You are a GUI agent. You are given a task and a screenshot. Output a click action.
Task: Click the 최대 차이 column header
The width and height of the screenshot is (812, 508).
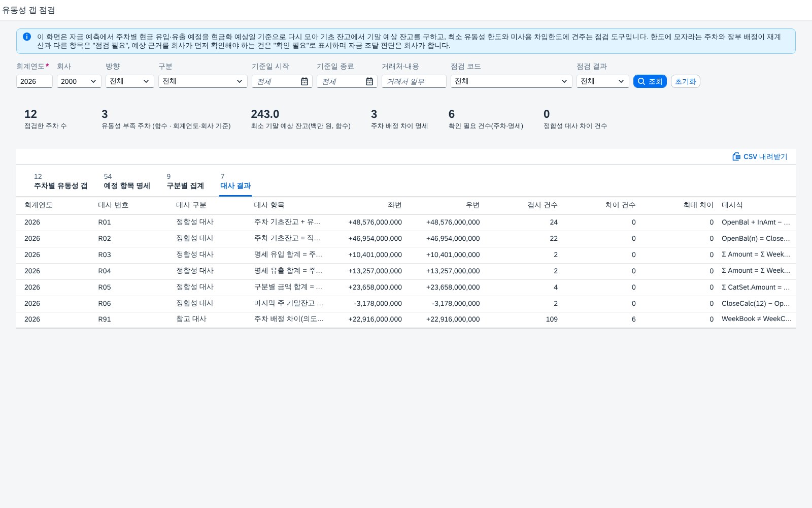(698, 205)
